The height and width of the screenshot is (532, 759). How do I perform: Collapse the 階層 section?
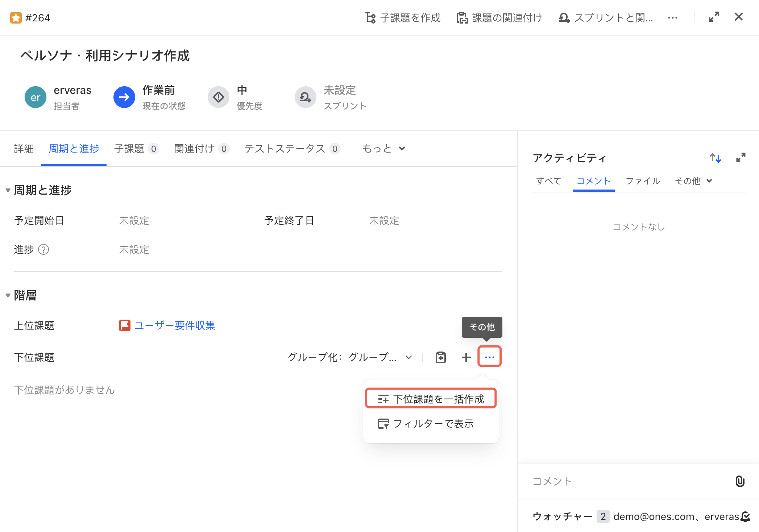point(8,295)
